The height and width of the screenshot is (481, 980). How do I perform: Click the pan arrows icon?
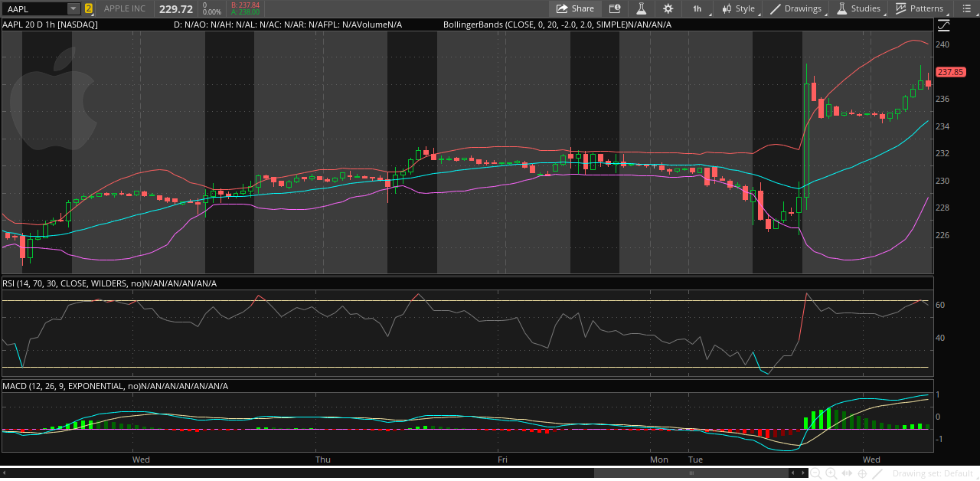click(847, 474)
